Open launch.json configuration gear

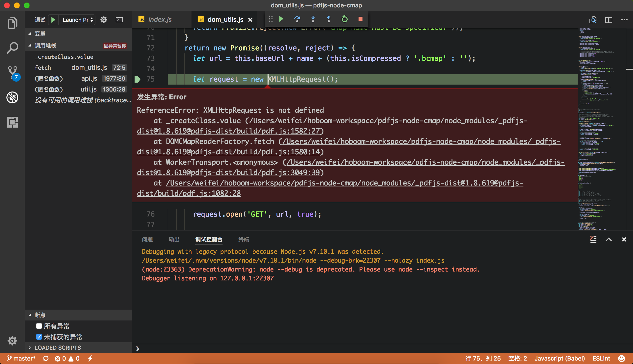pyautogui.click(x=104, y=20)
